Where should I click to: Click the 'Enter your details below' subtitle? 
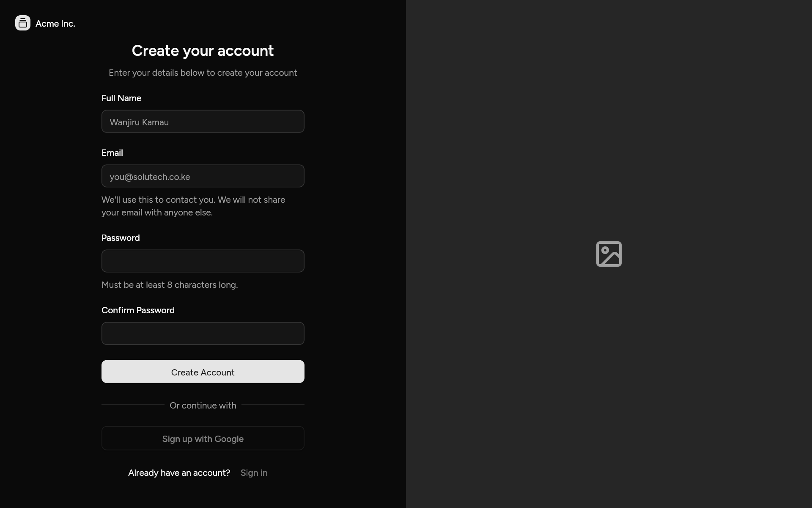(203, 73)
